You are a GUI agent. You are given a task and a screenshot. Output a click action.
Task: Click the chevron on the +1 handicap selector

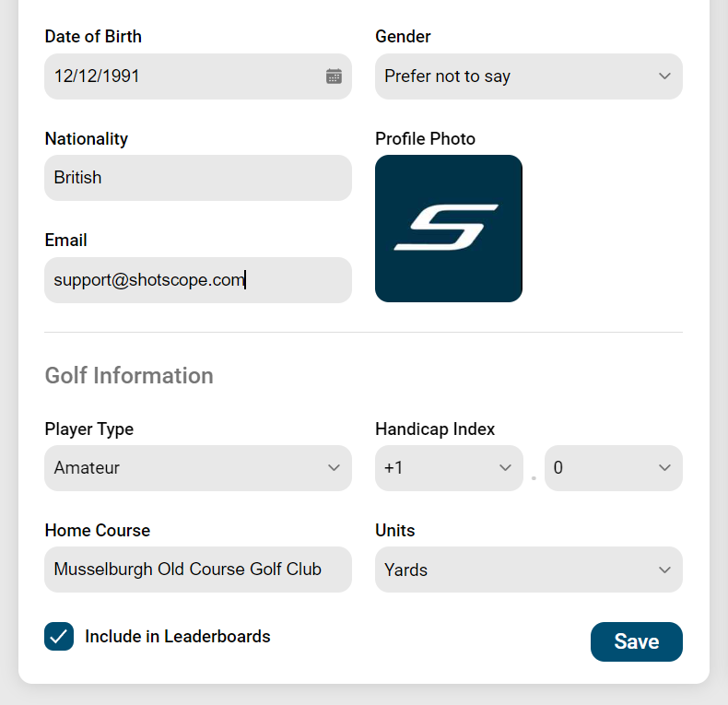[x=505, y=467]
